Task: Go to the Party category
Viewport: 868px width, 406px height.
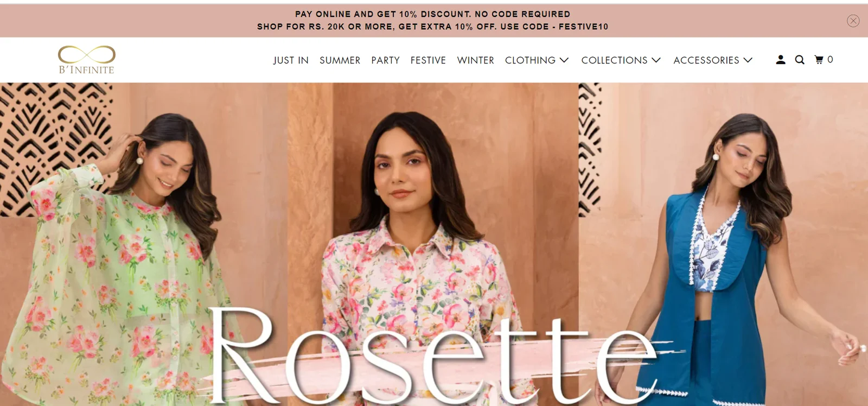Action: pyautogui.click(x=385, y=60)
